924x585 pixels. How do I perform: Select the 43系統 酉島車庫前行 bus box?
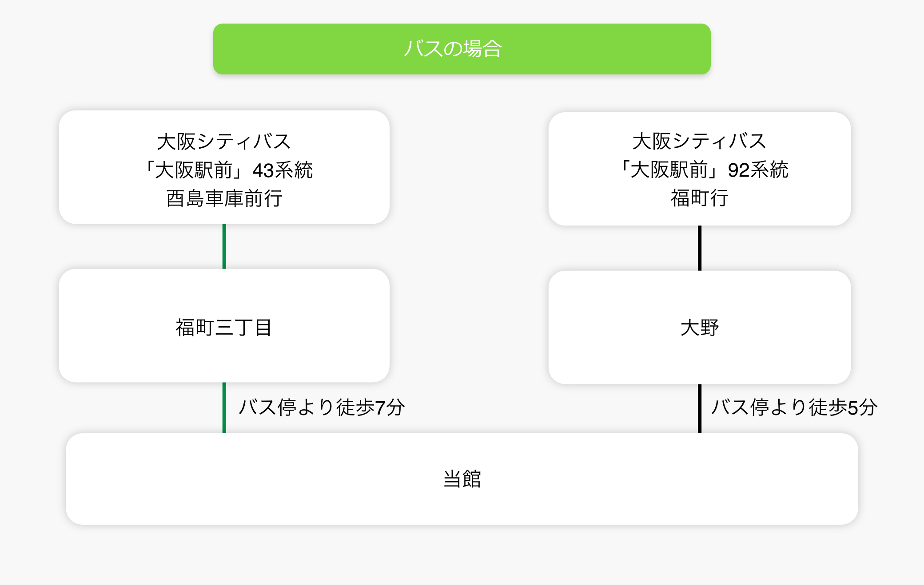224,167
